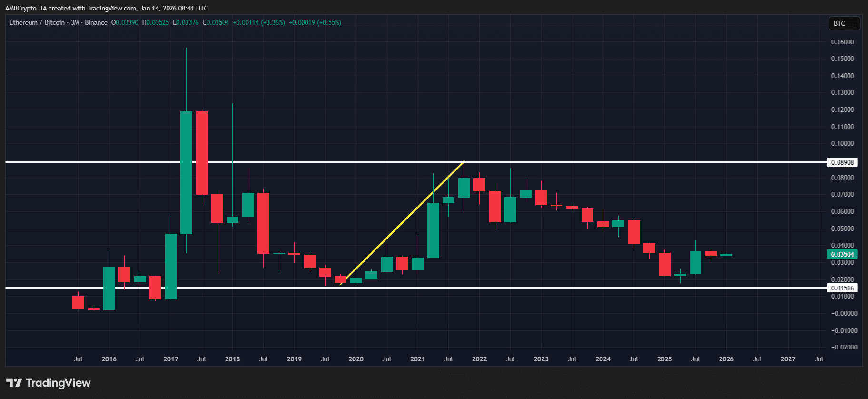This screenshot has width=868, height=399.
Task: Click the 0.16000 price scale label
Action: [x=842, y=42]
